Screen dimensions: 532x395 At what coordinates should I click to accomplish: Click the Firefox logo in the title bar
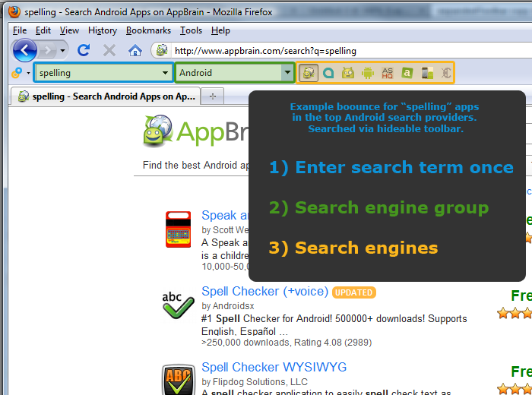pos(14,11)
